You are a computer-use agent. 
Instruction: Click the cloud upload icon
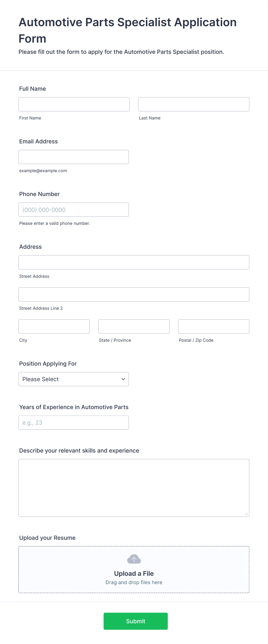tap(134, 559)
